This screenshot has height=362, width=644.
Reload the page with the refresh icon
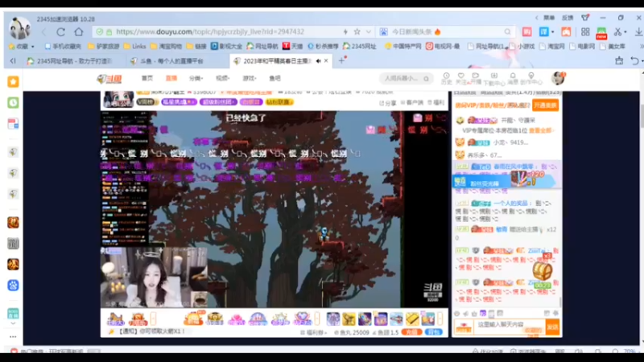(61, 32)
